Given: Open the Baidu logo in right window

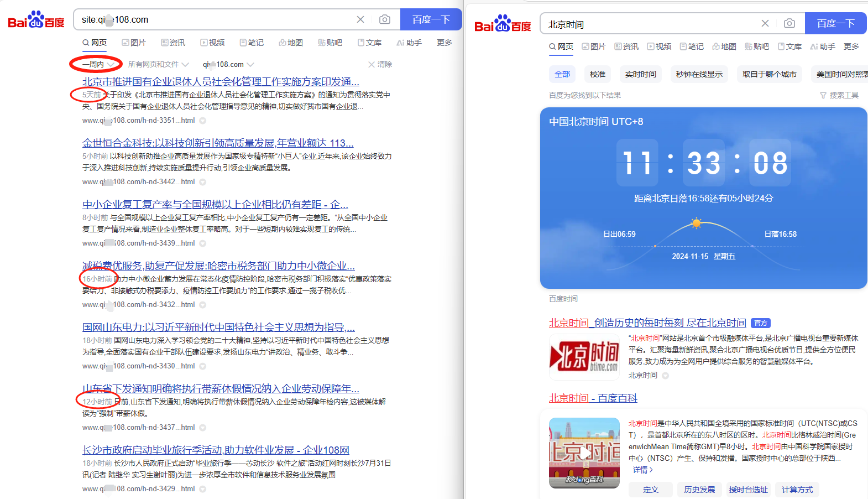Looking at the screenshot, I should [503, 24].
